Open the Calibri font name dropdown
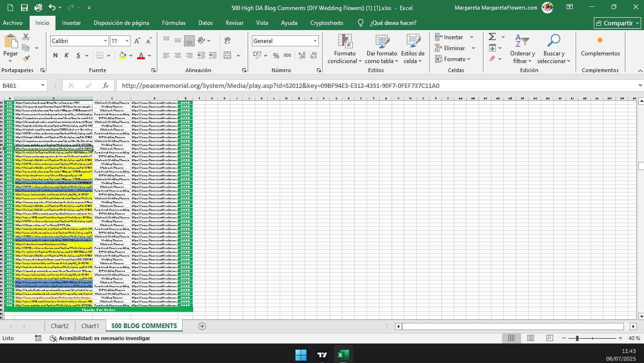The height and width of the screenshot is (363, 644). pos(105,41)
